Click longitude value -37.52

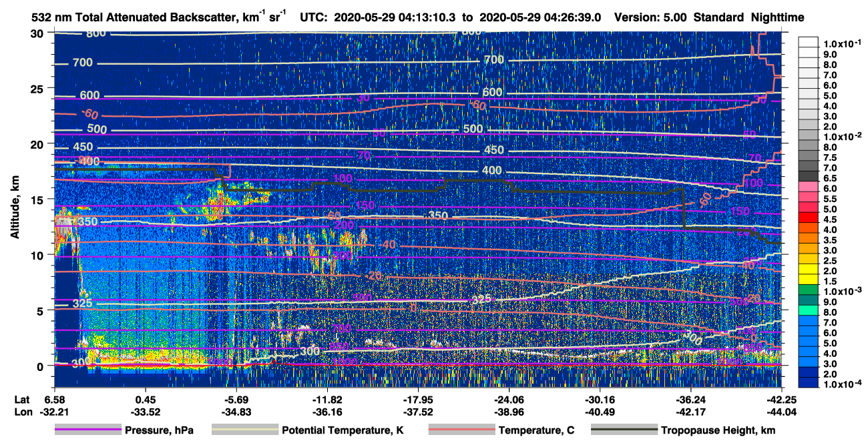417,412
